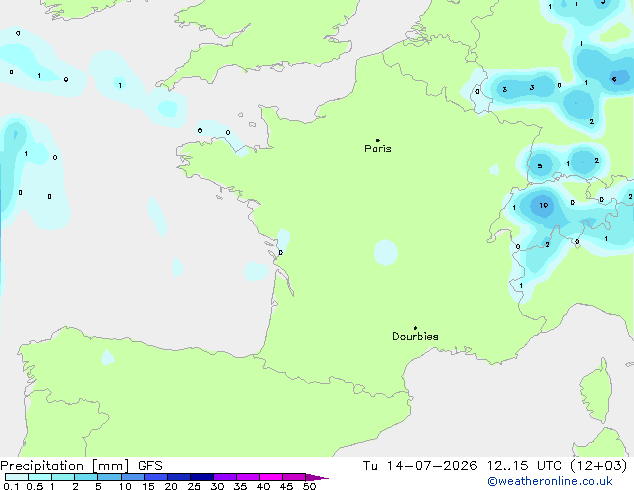Screen dimensions: 634x490
Task: Click the GFS model label
Action: (x=150, y=466)
